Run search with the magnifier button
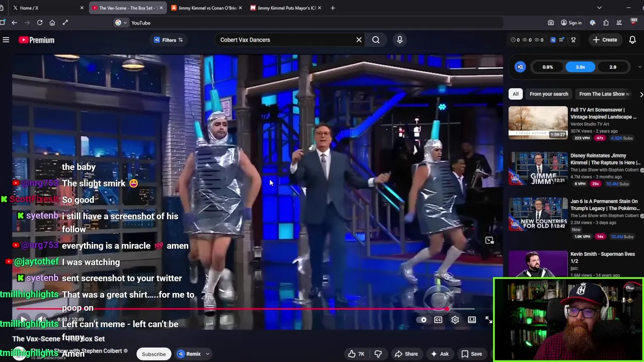Image resolution: width=644 pixels, height=362 pixels. point(376,40)
